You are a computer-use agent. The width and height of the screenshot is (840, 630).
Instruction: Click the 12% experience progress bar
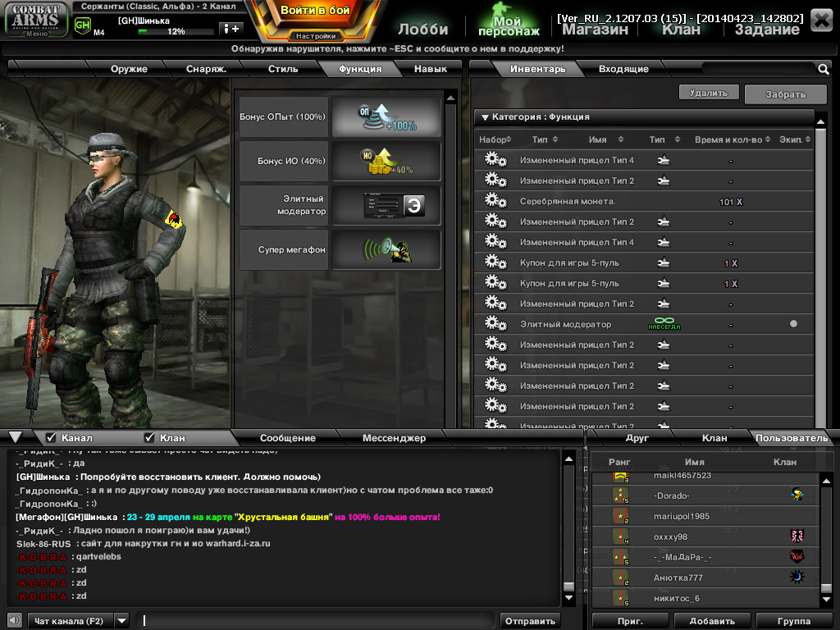click(176, 32)
